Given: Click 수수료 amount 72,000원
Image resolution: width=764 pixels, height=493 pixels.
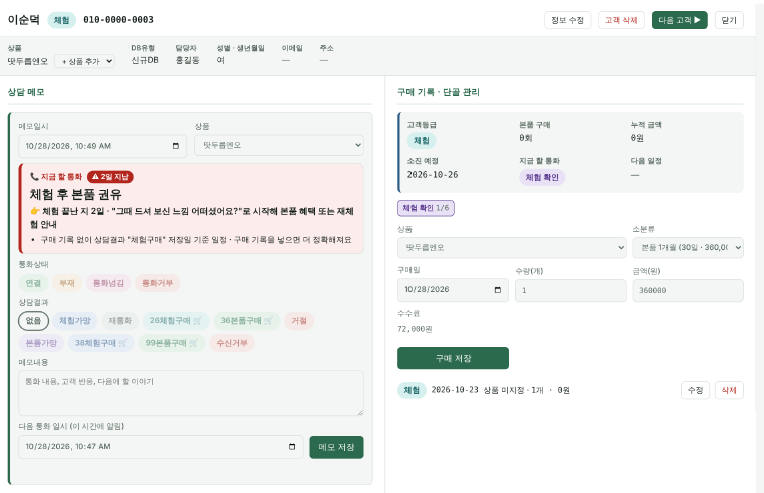Looking at the screenshot, I should [x=415, y=329].
